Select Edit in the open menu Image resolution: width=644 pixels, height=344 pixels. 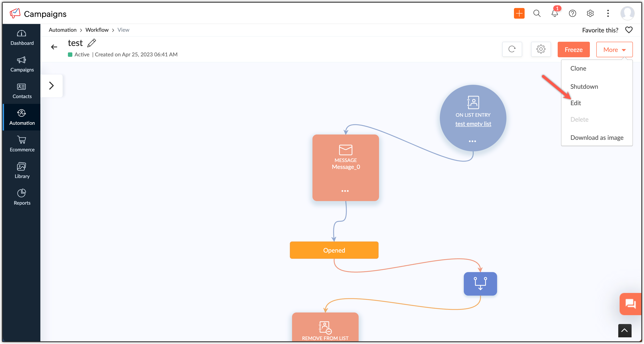click(576, 103)
